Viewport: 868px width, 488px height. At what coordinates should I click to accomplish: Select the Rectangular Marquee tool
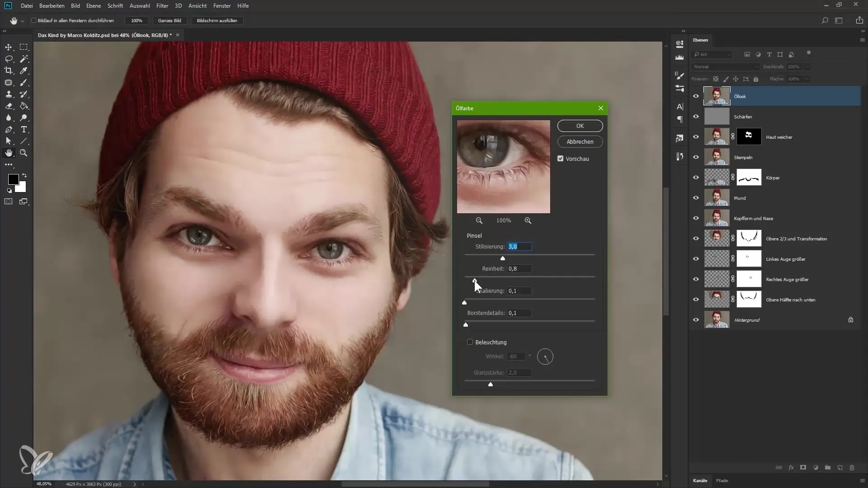(24, 47)
